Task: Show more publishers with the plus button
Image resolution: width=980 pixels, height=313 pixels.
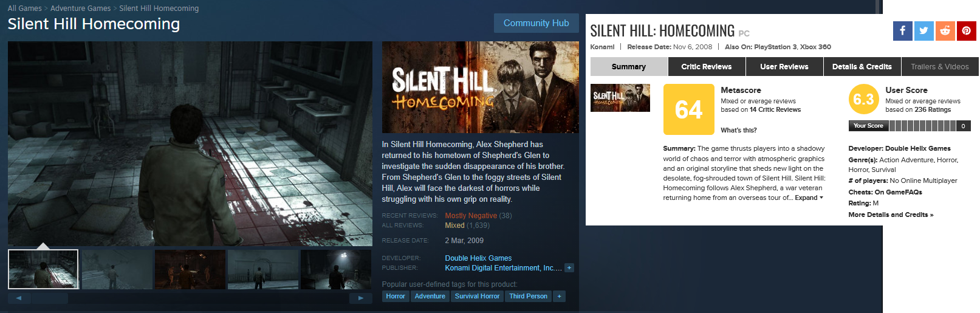Action: tap(569, 268)
